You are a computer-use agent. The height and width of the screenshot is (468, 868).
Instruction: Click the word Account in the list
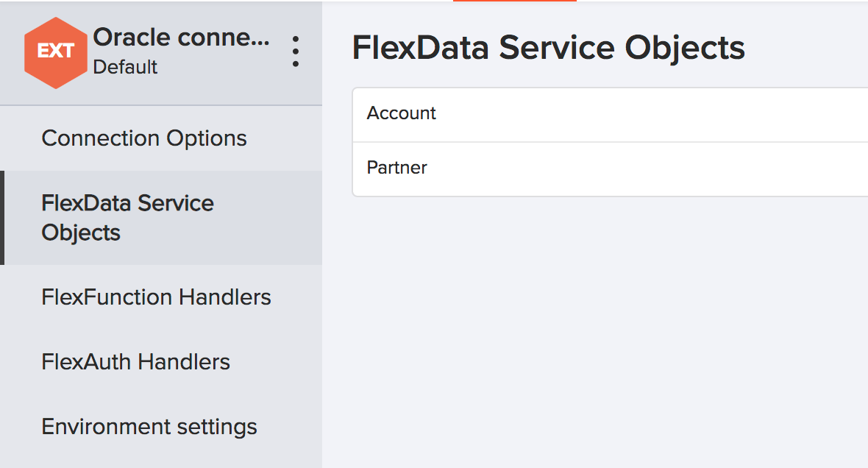click(402, 113)
